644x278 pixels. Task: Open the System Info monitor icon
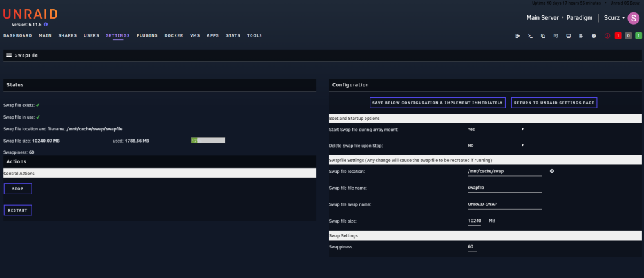569,36
